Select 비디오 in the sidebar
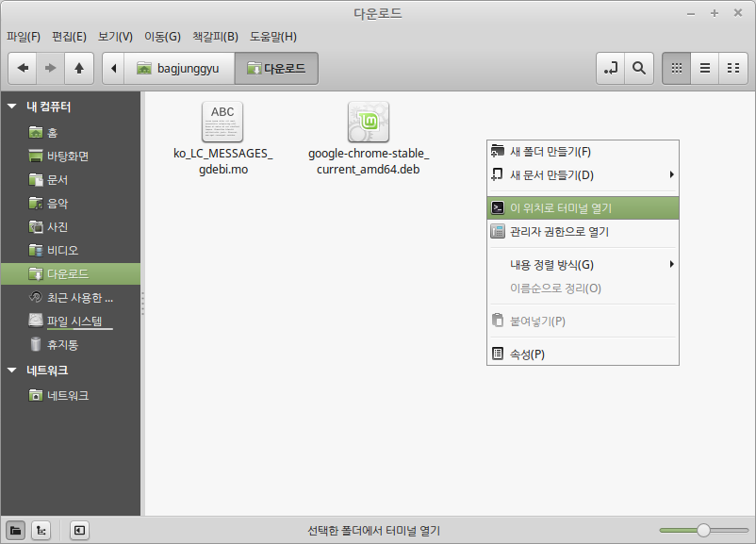756x544 pixels. coord(71,250)
